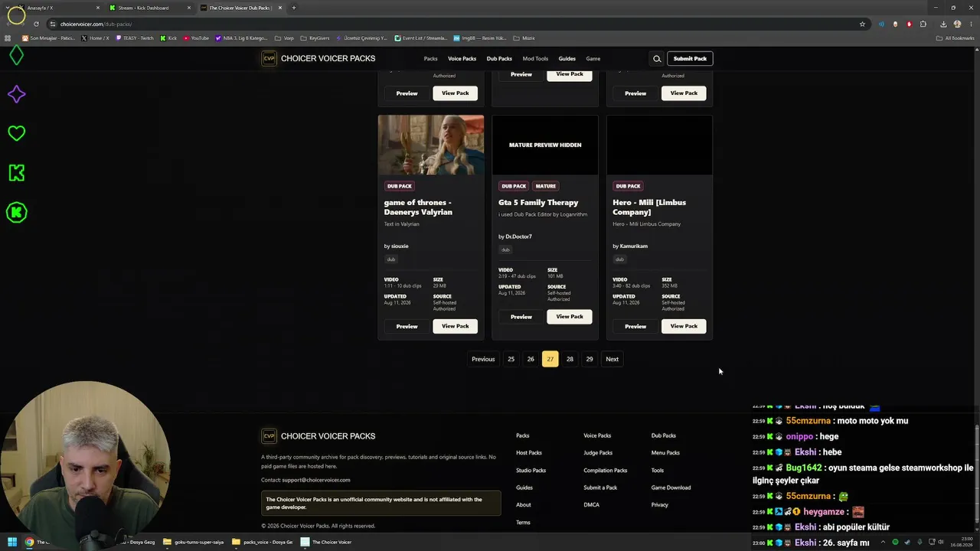Open the goku-turns-super-saiya folder in the taskbar
This screenshot has height=551, width=980.
(194, 542)
